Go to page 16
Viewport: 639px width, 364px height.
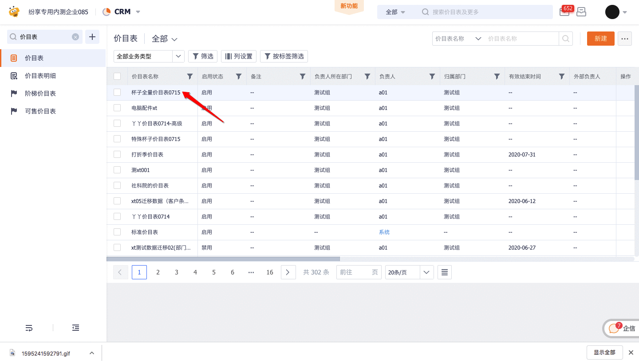[x=270, y=272]
